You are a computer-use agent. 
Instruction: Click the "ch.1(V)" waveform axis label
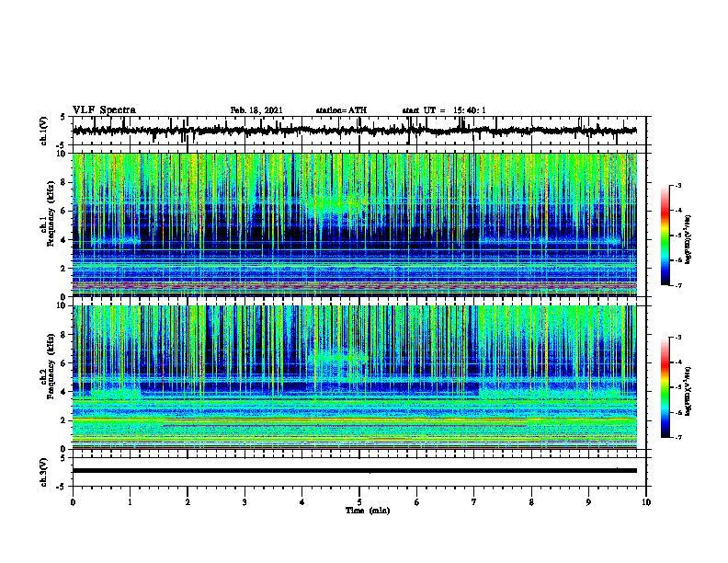pos(44,131)
